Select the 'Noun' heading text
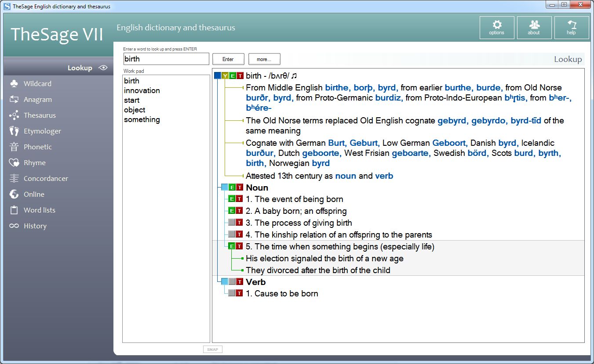This screenshot has height=364, width=594. coord(257,187)
